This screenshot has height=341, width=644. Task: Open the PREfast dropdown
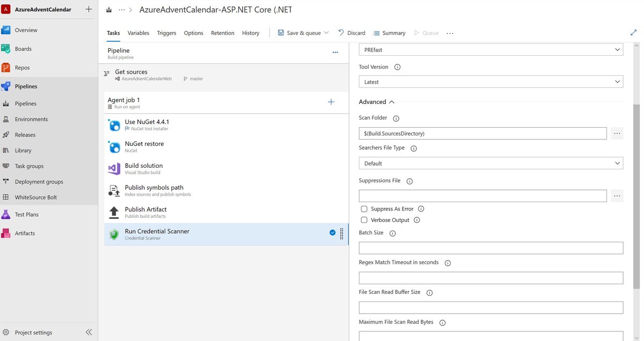(x=491, y=50)
